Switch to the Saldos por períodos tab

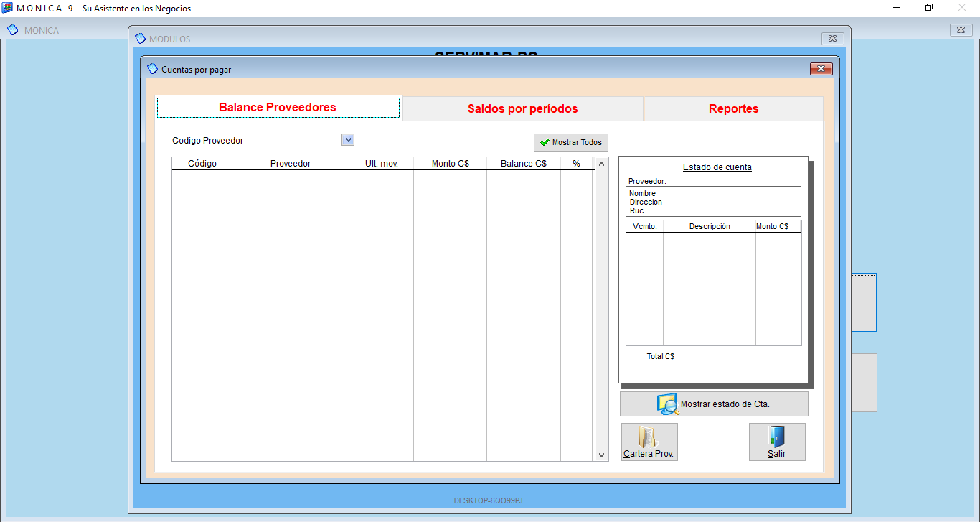coord(522,108)
